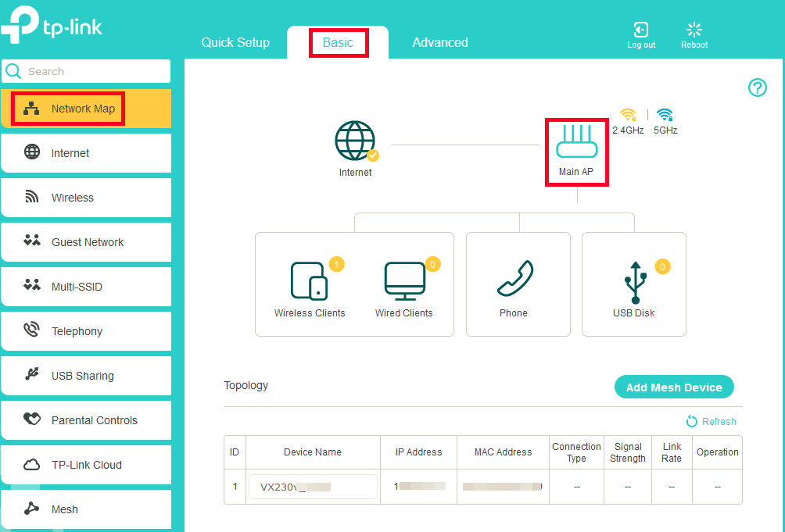Click the search magnifier icon

(13, 71)
